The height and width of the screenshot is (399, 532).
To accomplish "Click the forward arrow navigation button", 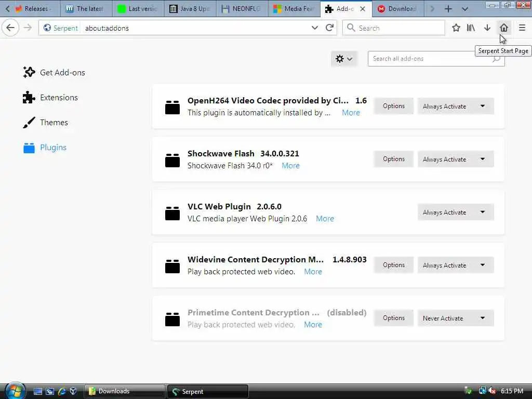I will tap(28, 28).
